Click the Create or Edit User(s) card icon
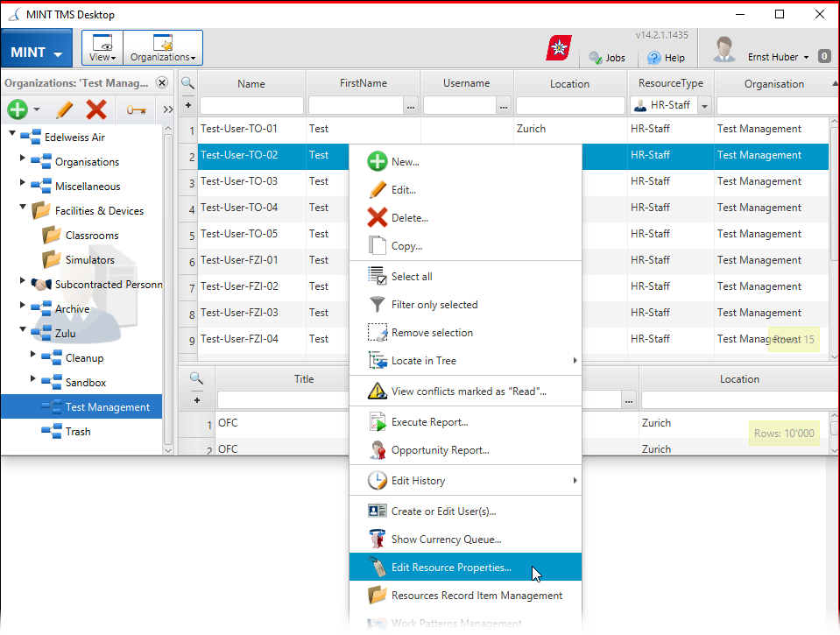Screen dimensions: 840x635 [x=378, y=512]
